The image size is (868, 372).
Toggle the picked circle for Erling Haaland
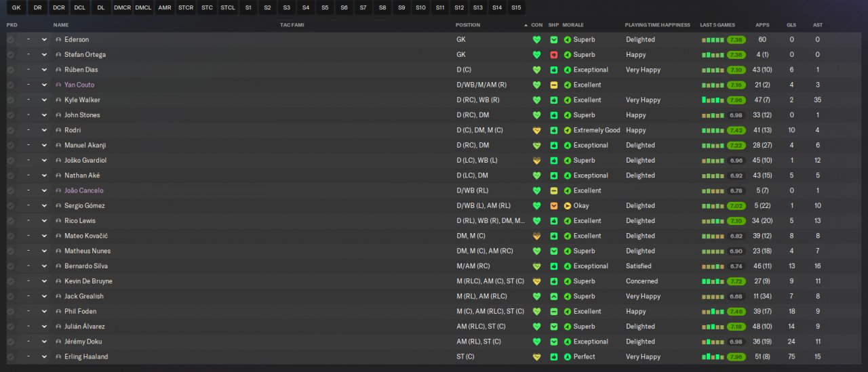coord(10,356)
